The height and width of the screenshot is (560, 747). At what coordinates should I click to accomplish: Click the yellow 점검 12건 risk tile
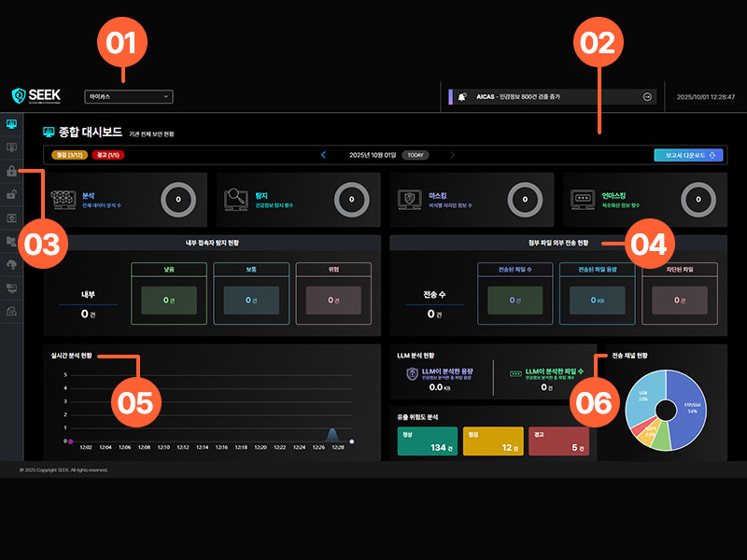493,441
